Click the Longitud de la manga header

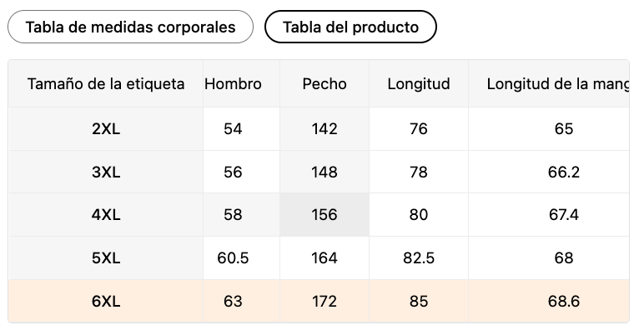556,84
